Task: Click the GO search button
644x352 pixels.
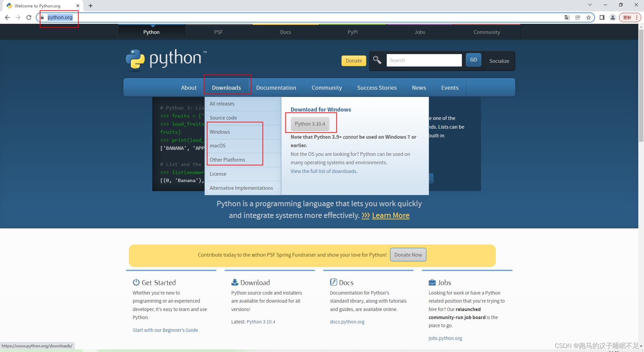Action: (x=474, y=60)
